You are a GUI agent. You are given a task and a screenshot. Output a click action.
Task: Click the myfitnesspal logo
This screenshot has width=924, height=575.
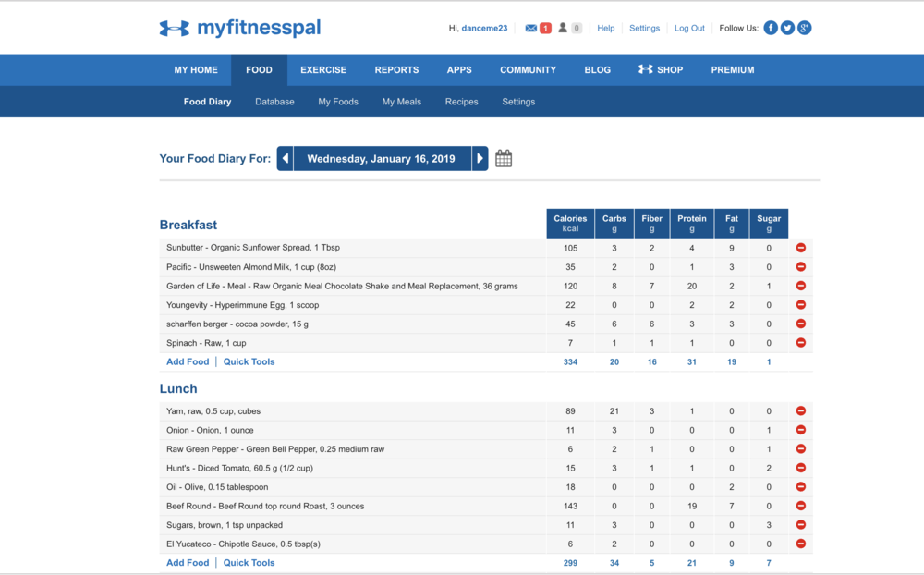click(240, 28)
